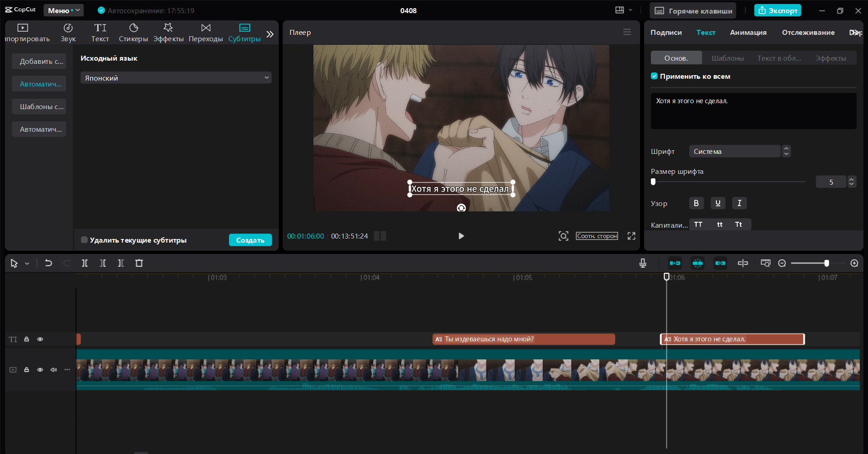This screenshot has height=454, width=868.
Task: Switch to the Шаблоны sub-tab
Action: coord(727,58)
